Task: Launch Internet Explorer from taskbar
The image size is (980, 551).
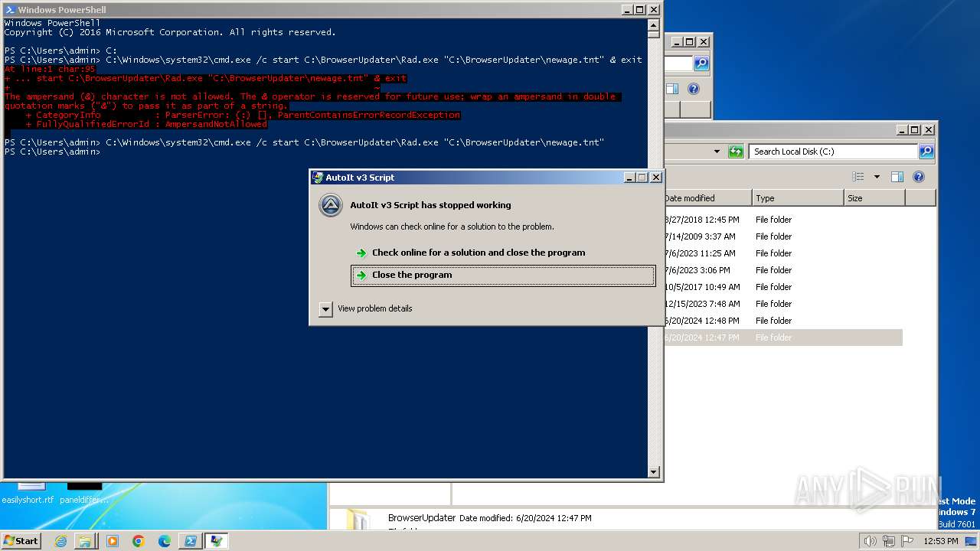Action: [60, 541]
